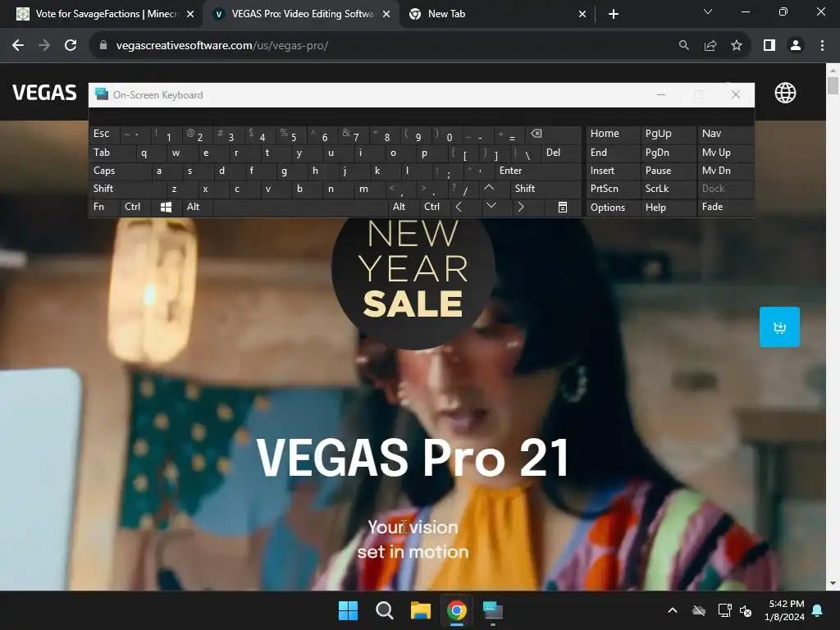
Task: Click the context menu key on keyboard
Action: click(563, 207)
